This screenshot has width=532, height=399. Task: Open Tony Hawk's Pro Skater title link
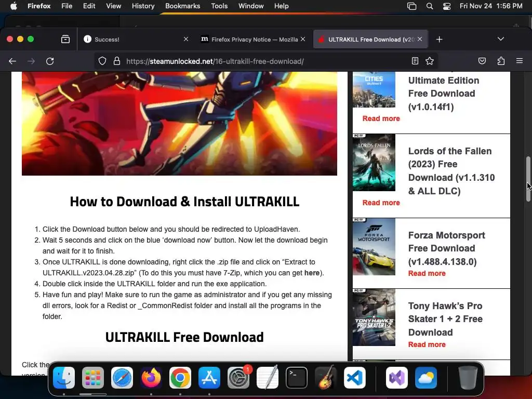[x=445, y=319]
